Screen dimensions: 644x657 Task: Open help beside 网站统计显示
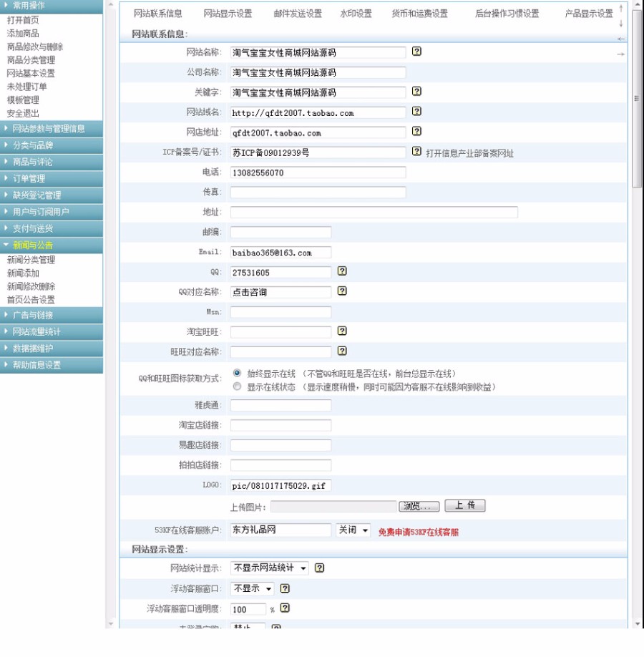[319, 567]
